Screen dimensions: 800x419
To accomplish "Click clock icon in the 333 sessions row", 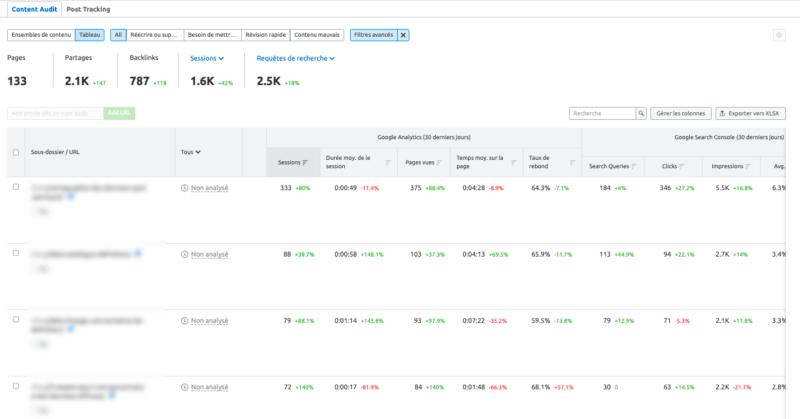I will tap(184, 188).
